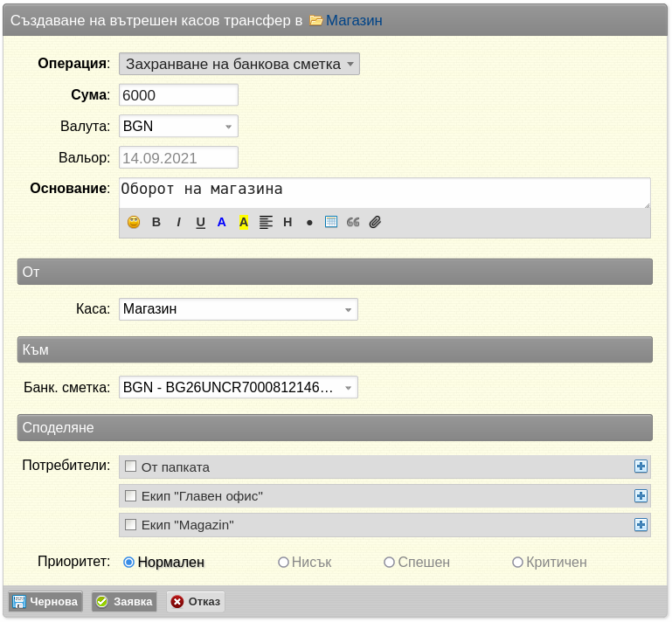The height and width of the screenshot is (622, 672).
Task: Expand the От папката users group
Action: (641, 466)
